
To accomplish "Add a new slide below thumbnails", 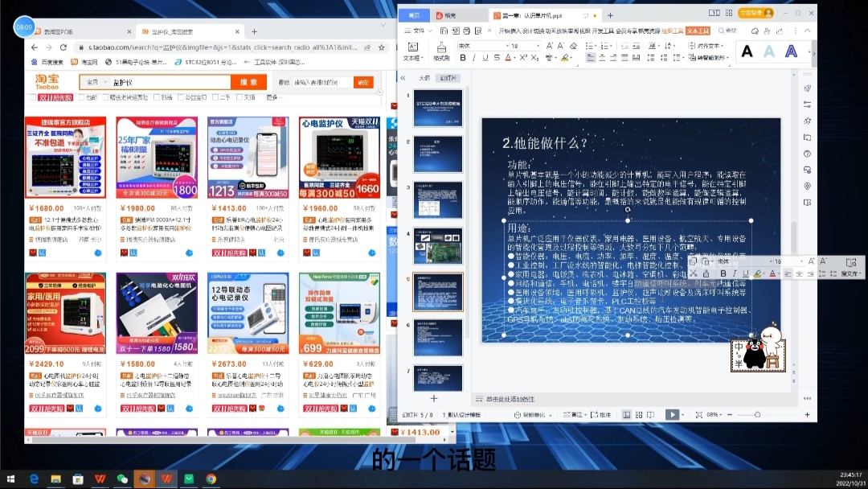I will [433, 398].
